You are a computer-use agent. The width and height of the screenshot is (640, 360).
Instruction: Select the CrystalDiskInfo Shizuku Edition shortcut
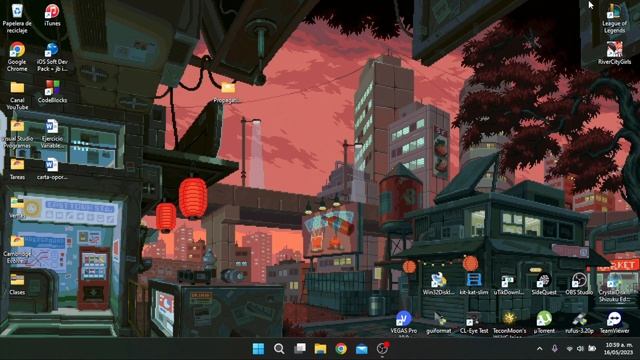pyautogui.click(x=614, y=288)
